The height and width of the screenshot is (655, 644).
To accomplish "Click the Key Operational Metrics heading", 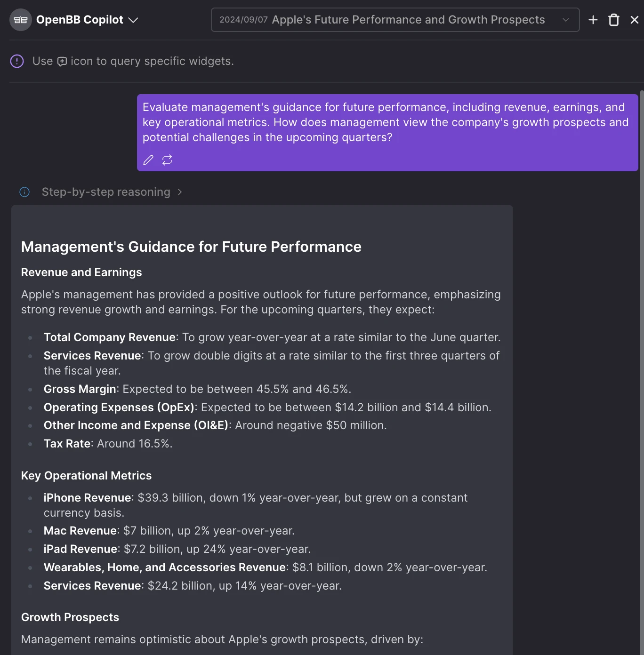I will 86,476.
